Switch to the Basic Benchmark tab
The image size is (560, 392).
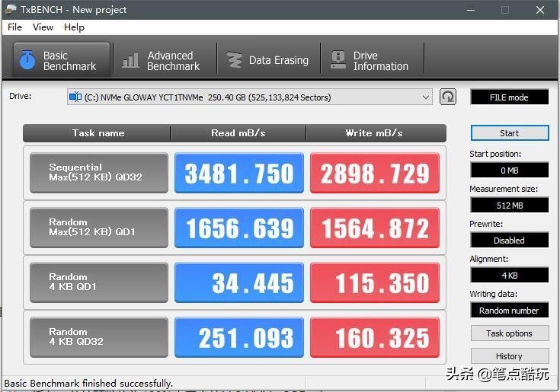tap(62, 60)
